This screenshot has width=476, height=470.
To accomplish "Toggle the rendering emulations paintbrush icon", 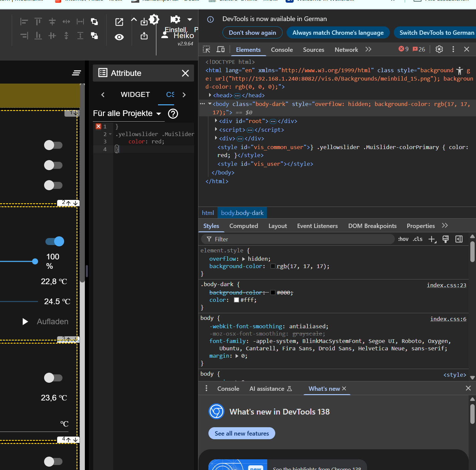I will 446,239.
